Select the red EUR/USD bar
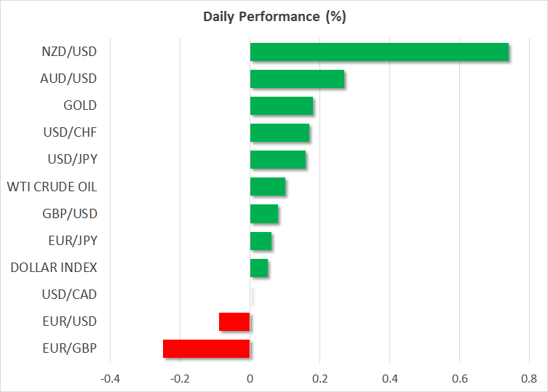Viewport: 548px width, 392px height. pyautogui.click(x=234, y=321)
